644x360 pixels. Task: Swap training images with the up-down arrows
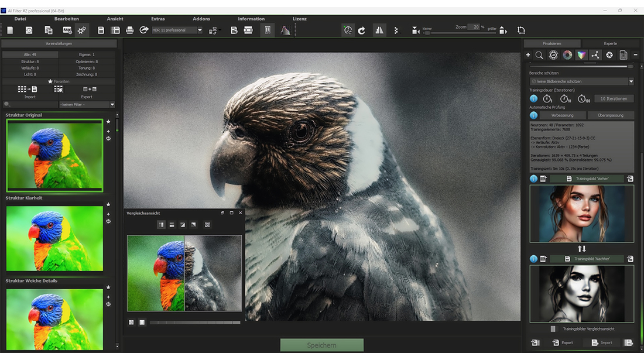click(x=581, y=249)
